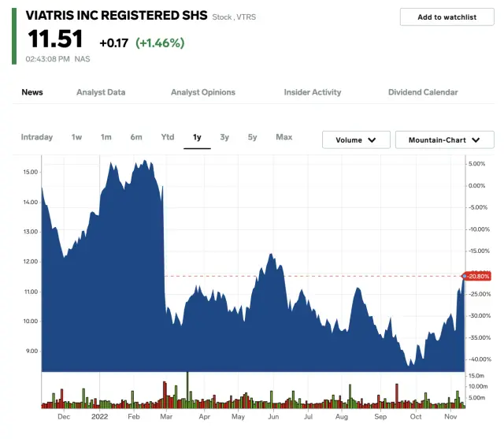Click the Add to watchlist button
Viewport: 504px width, 439px height.
447,17
